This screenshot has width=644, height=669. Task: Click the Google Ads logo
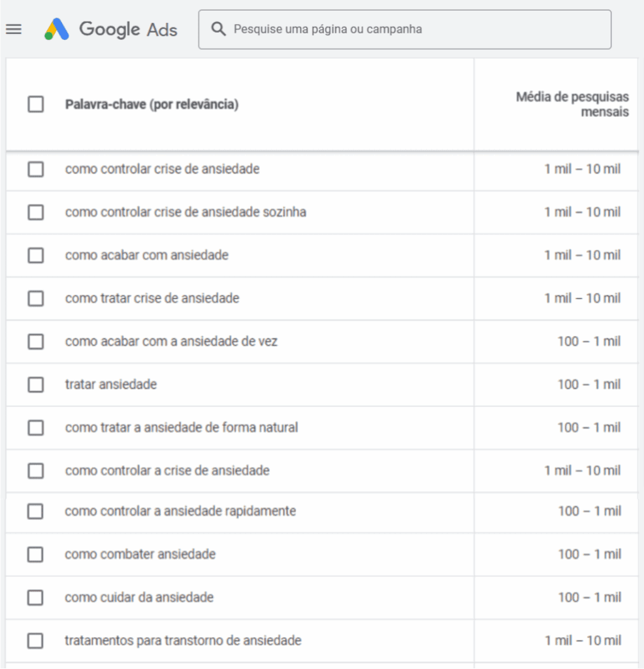pyautogui.click(x=111, y=29)
